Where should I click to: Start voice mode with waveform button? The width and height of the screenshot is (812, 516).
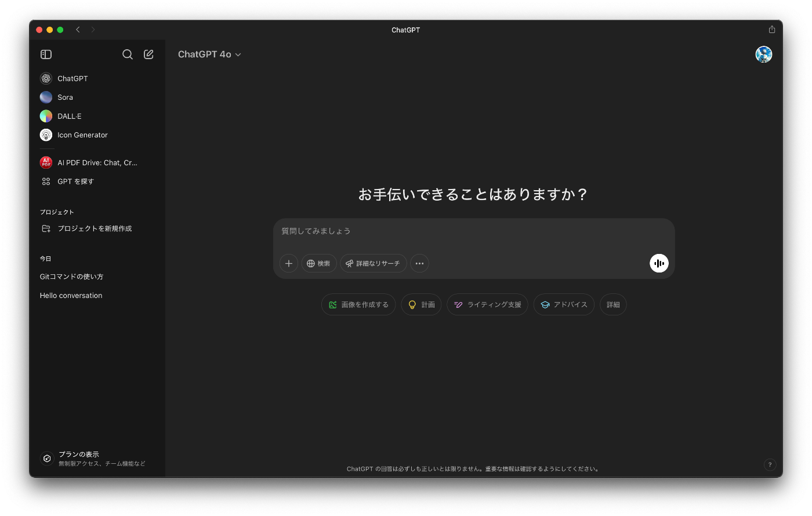[x=659, y=263]
